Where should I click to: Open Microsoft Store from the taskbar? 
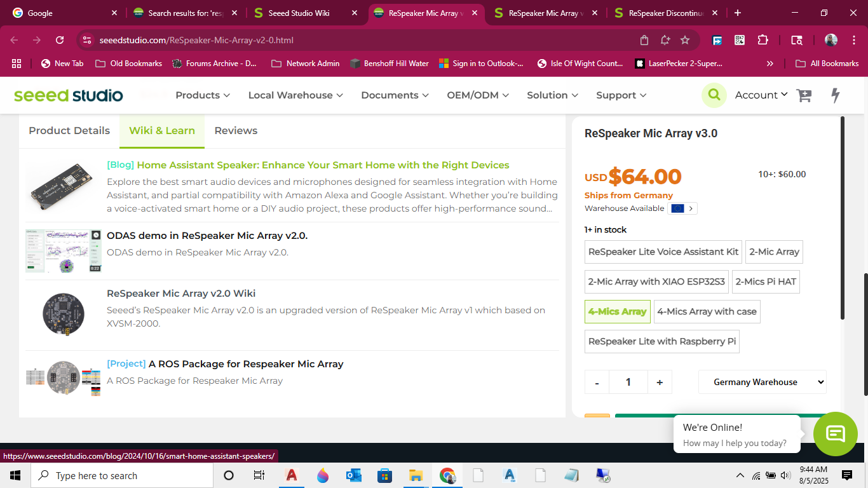point(384,475)
